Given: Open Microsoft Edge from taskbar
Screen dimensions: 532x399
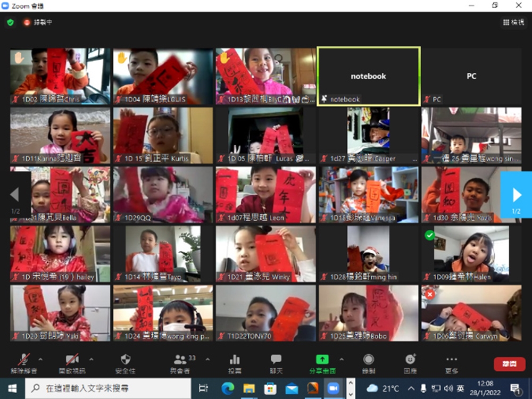Looking at the screenshot, I should click(x=228, y=388).
